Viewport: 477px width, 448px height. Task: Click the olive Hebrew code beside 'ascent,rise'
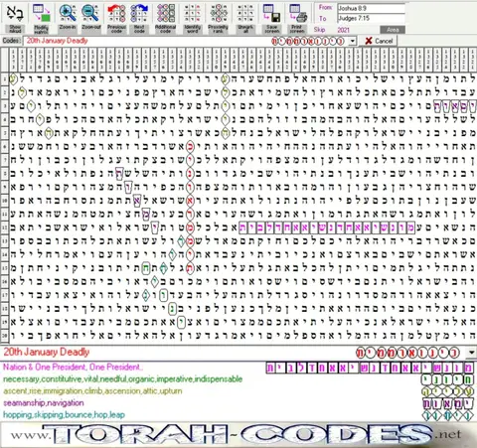point(447,391)
